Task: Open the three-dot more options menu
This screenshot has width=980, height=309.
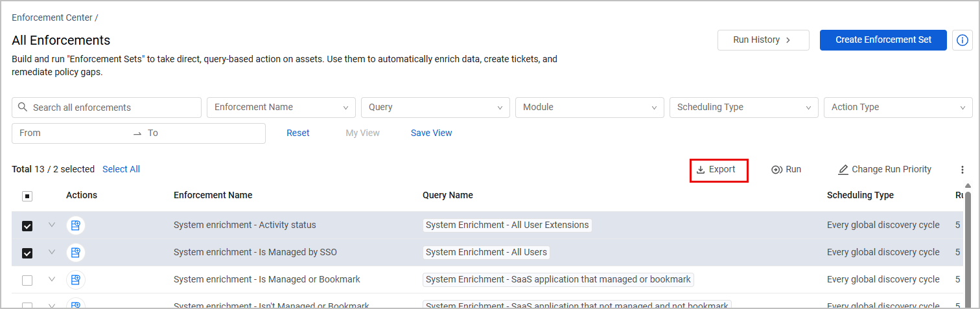Action: pos(962,170)
